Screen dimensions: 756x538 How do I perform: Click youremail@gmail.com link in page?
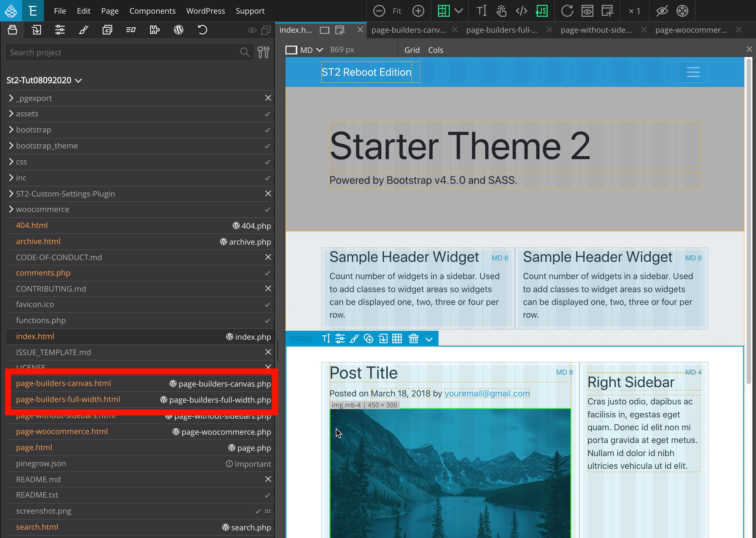click(487, 393)
